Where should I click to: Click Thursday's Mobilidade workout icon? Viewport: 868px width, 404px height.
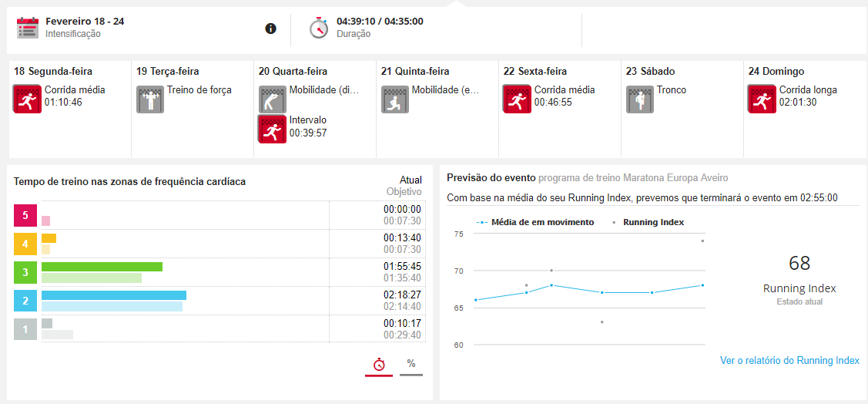[395, 99]
